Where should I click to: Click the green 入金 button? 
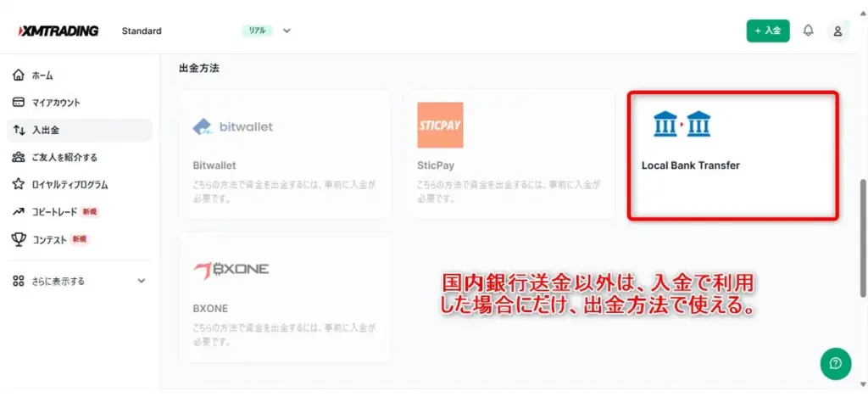[768, 31]
